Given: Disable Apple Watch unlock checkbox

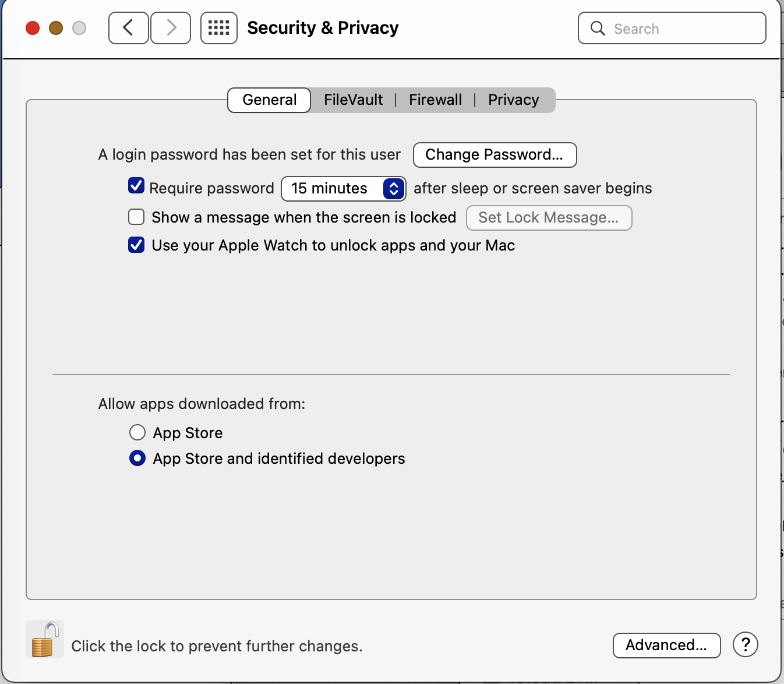Looking at the screenshot, I should (x=136, y=245).
